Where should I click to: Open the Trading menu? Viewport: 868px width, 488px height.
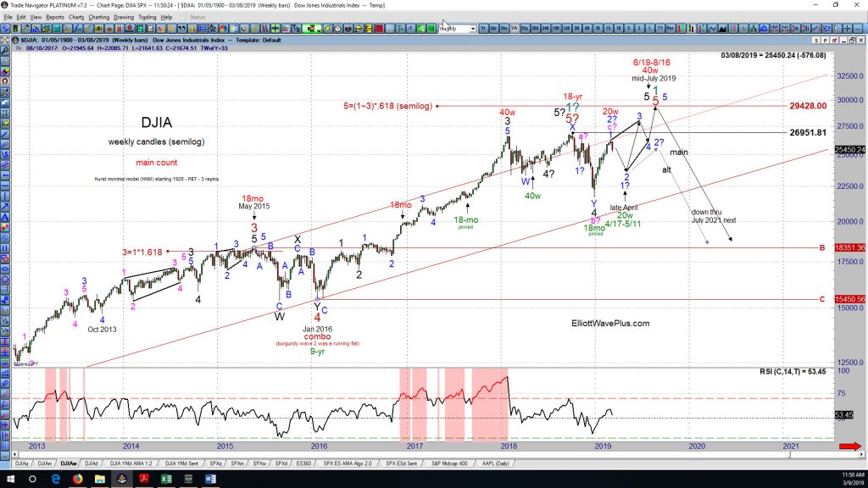pos(147,17)
